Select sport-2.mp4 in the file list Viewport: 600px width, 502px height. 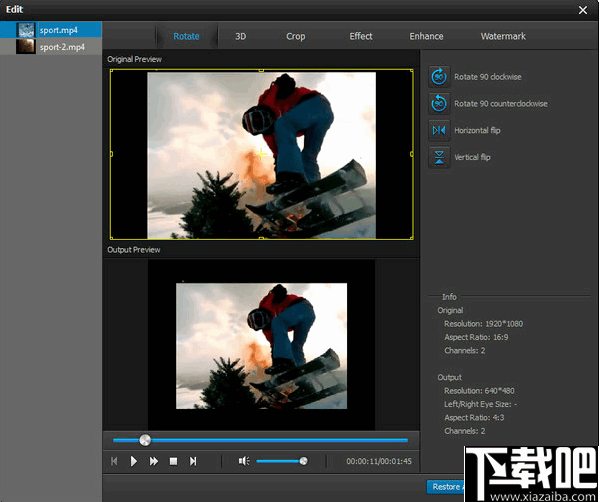(51, 47)
